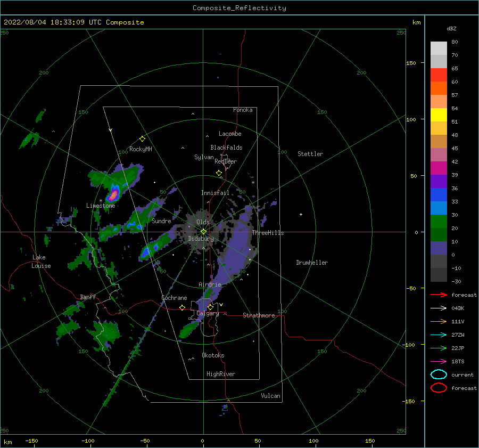Click the Composite_Reflectivity title
Image resolution: width=479 pixels, height=448 pixels.
(240, 8)
